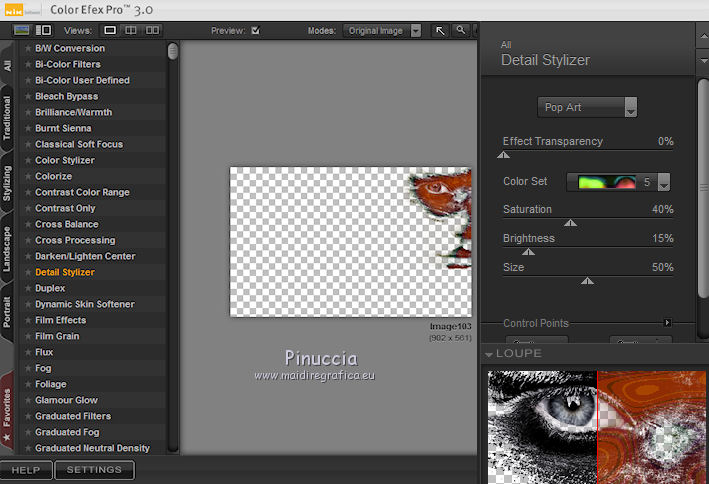
Task: Favorite the Duplex filter star
Action: (x=28, y=288)
